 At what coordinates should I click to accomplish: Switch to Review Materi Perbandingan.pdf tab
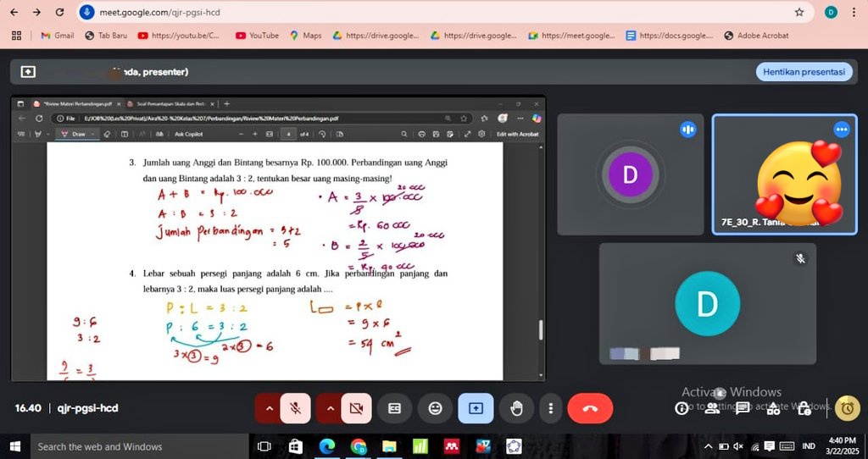76,103
